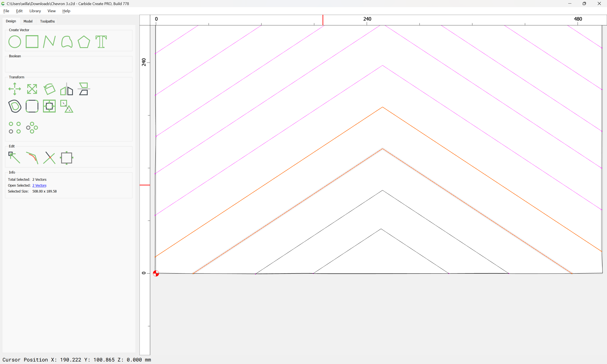
Task: Click the 480 mark on horizontal ruler
Action: tap(578, 19)
